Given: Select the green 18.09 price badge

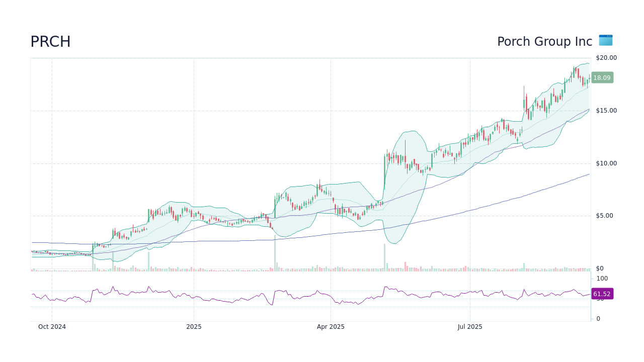Looking at the screenshot, I should pyautogui.click(x=602, y=77).
